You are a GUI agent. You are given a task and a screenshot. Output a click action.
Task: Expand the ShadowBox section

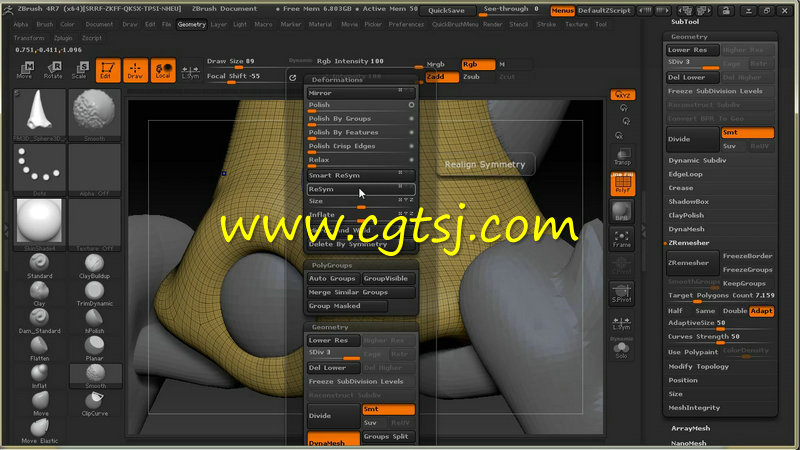pos(688,202)
